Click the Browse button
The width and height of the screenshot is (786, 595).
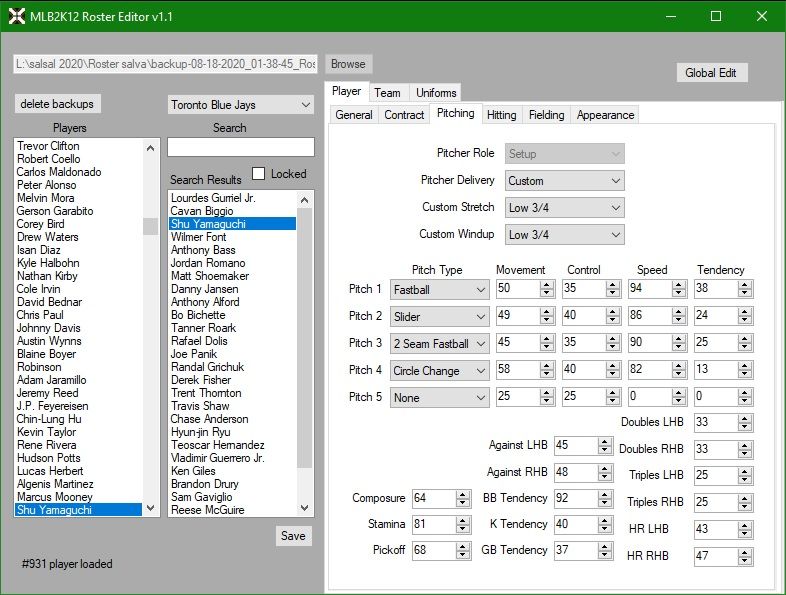pyautogui.click(x=348, y=64)
